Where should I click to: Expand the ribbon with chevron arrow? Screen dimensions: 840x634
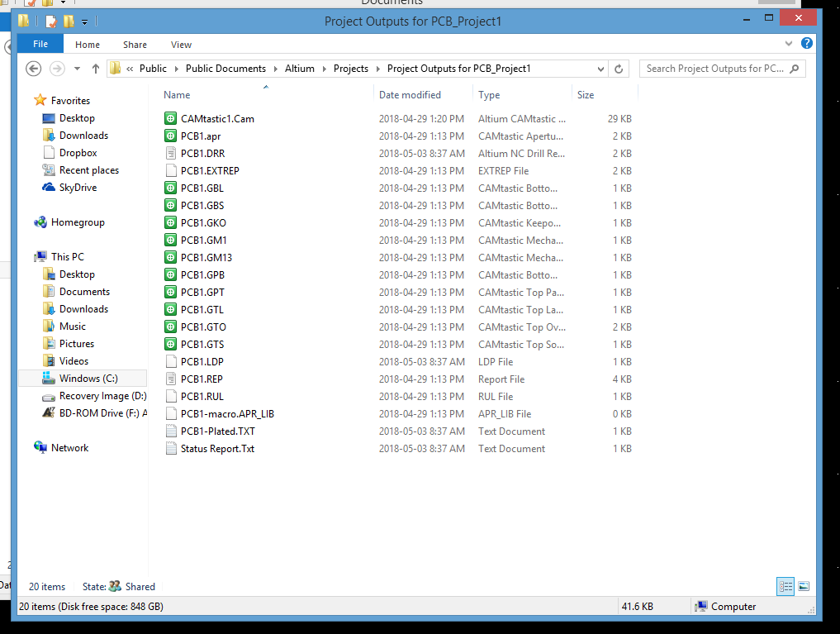[x=790, y=44]
